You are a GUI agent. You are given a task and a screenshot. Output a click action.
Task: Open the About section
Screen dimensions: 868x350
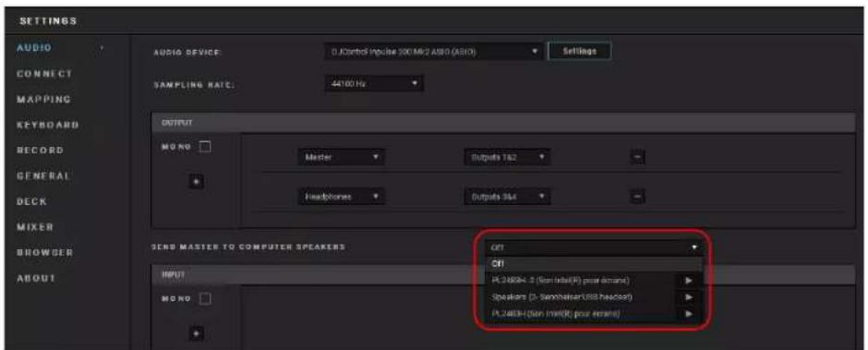click(36, 277)
